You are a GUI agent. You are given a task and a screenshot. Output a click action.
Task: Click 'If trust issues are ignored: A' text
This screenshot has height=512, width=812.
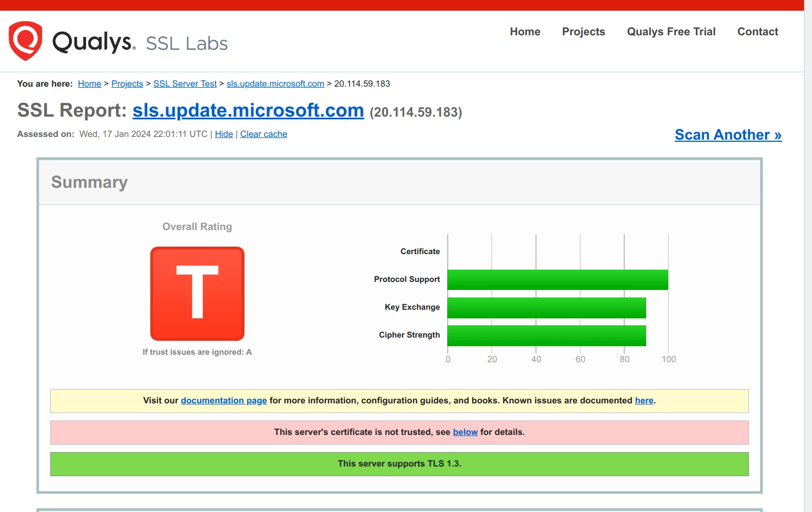[197, 352]
